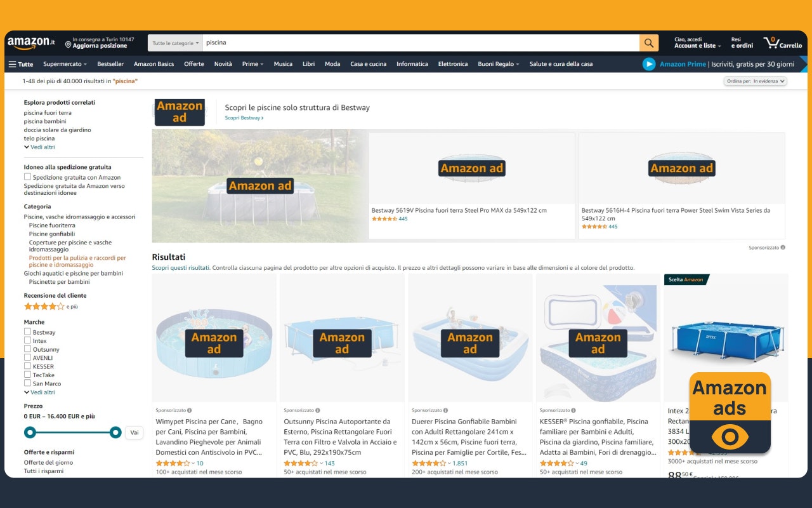The image size is (812, 508).
Task: Click the Wimypet product star rating
Action: [173, 464]
